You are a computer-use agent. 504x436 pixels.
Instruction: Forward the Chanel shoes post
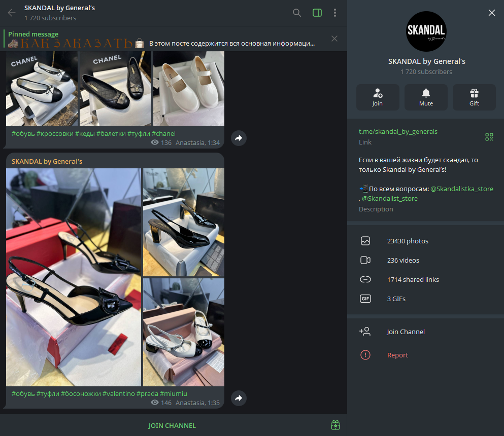point(239,138)
